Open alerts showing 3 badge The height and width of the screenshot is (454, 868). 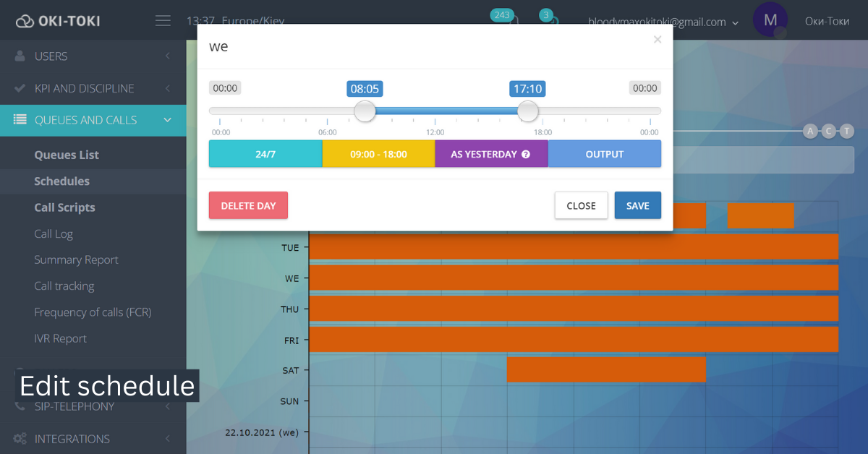click(548, 14)
